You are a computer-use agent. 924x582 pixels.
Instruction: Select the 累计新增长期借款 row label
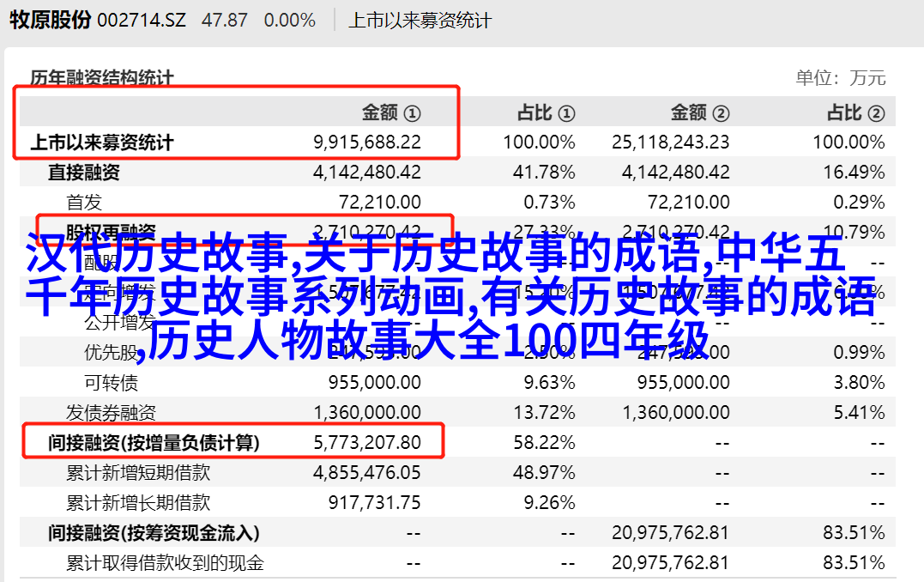point(138,503)
